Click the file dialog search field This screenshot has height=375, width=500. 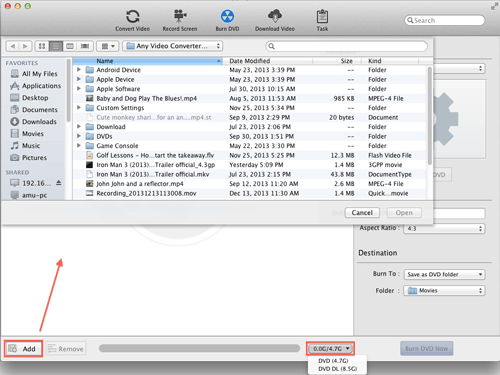click(x=347, y=46)
